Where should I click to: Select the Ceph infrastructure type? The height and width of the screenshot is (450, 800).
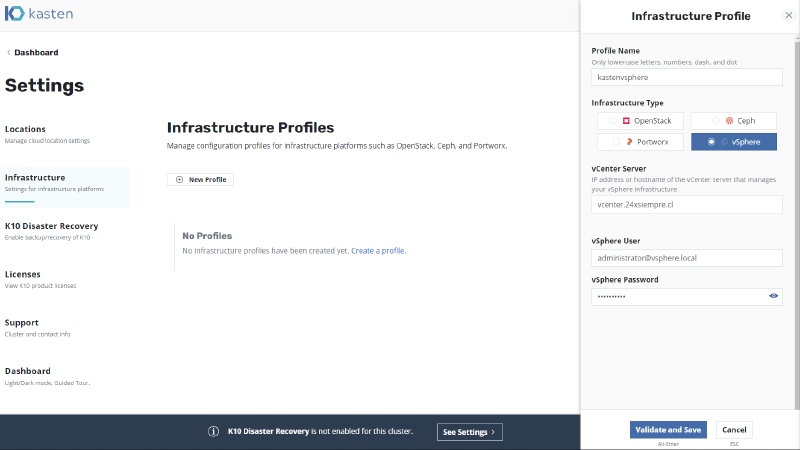click(x=734, y=121)
